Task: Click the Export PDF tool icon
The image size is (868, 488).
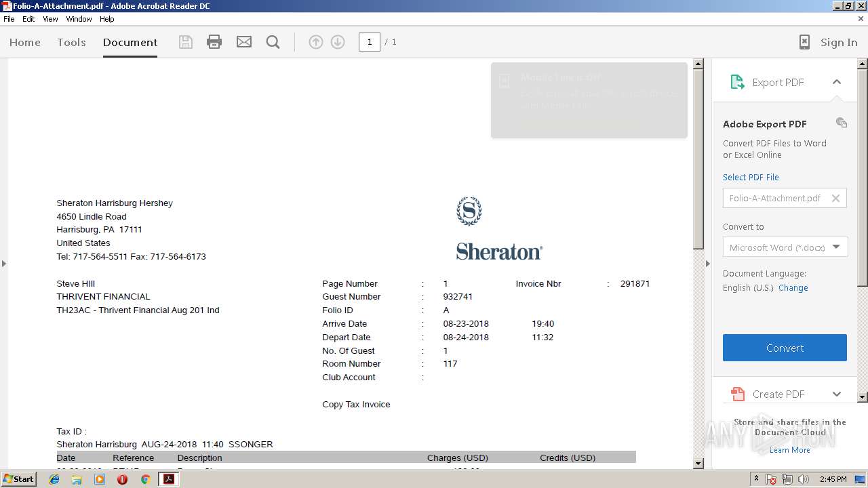Action: click(737, 82)
